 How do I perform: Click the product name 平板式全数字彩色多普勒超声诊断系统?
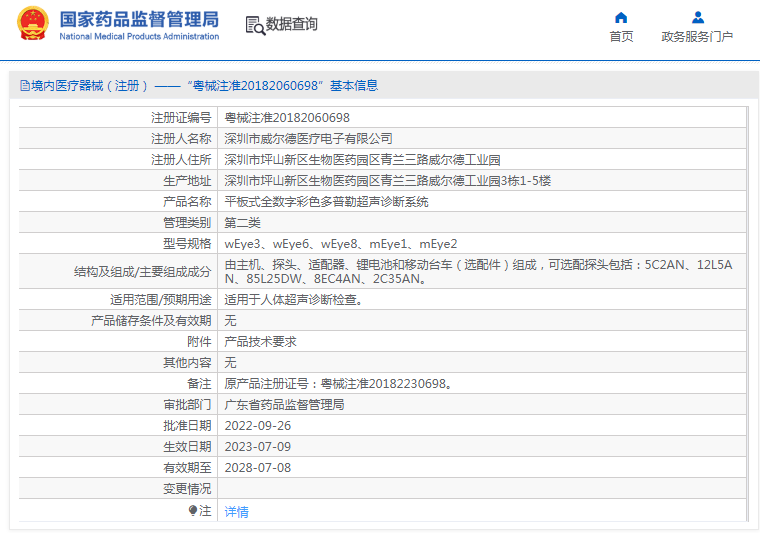[x=326, y=202]
